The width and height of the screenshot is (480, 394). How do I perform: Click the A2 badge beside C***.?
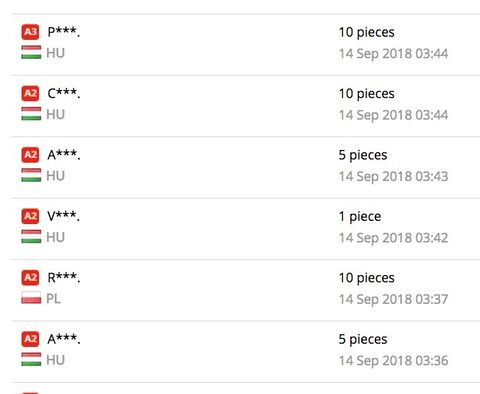pyautogui.click(x=30, y=93)
